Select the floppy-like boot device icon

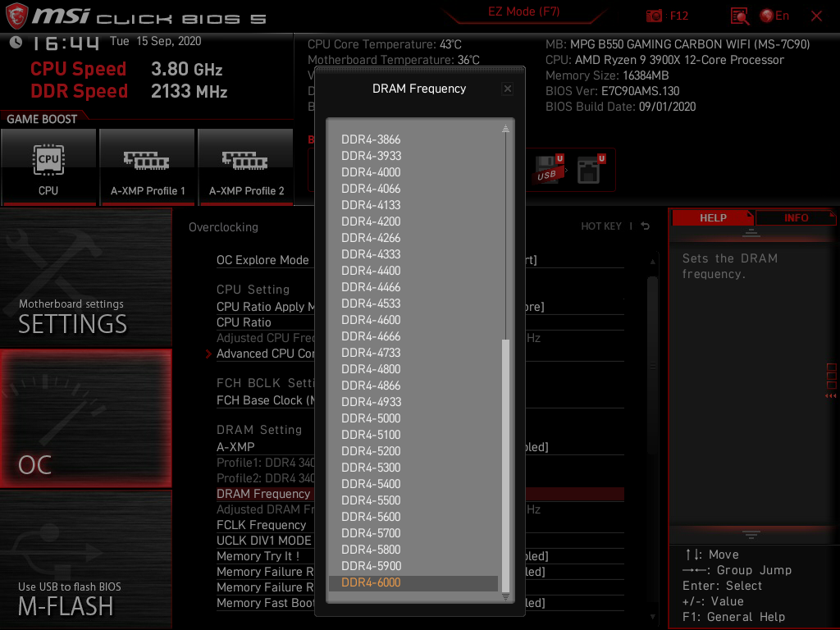pyautogui.click(x=591, y=169)
